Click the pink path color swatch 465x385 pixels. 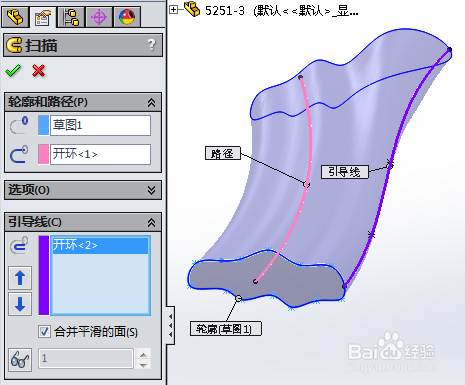tap(43, 154)
